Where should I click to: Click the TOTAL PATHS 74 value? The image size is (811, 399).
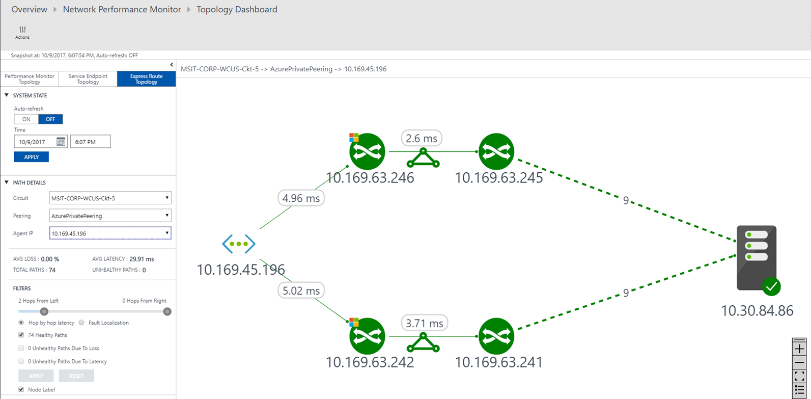tap(52, 270)
